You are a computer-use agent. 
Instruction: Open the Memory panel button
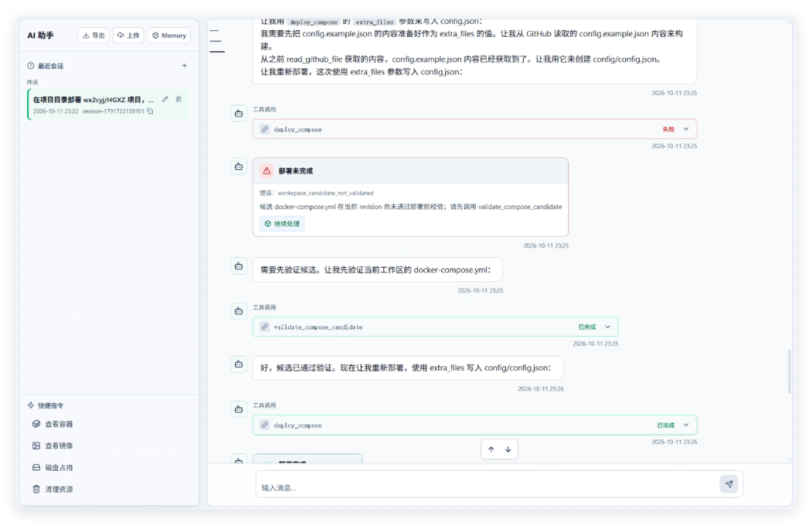tap(169, 35)
